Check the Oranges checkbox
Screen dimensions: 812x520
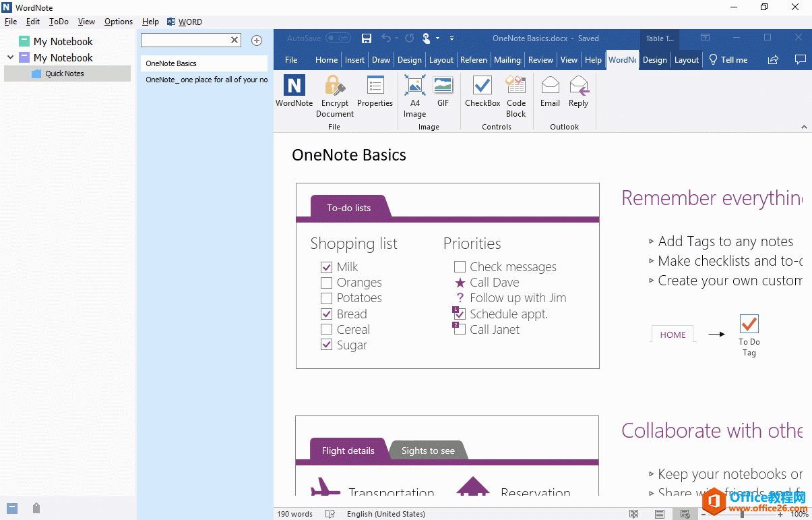326,283
